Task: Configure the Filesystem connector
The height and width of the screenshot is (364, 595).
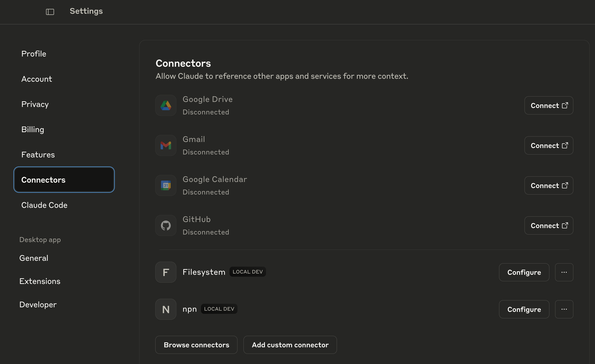Action: point(524,272)
